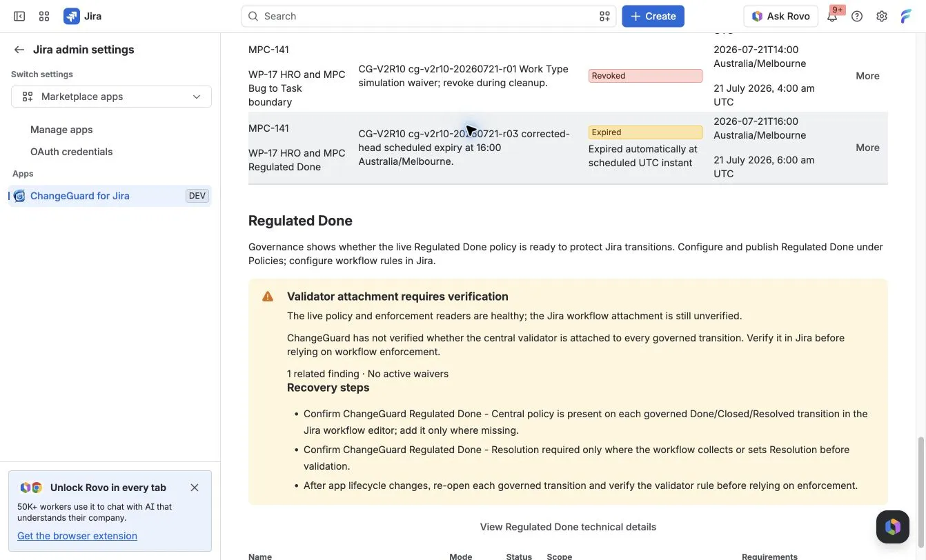Click the search magnifier icon
Image resolution: width=926 pixels, height=560 pixels.
[253, 16]
